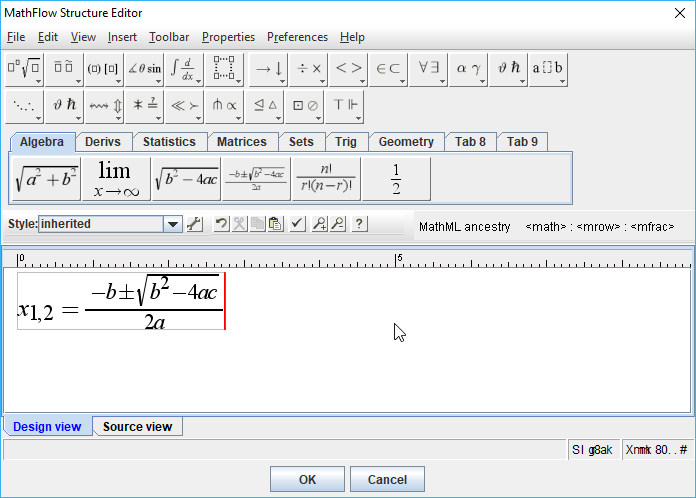Switch to the Geometry tab

click(x=406, y=142)
